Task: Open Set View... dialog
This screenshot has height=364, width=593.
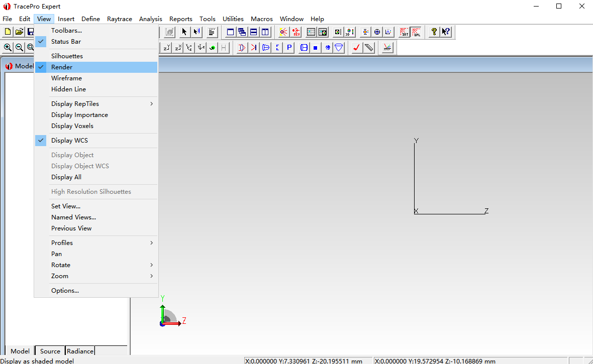Action: [96, 206]
